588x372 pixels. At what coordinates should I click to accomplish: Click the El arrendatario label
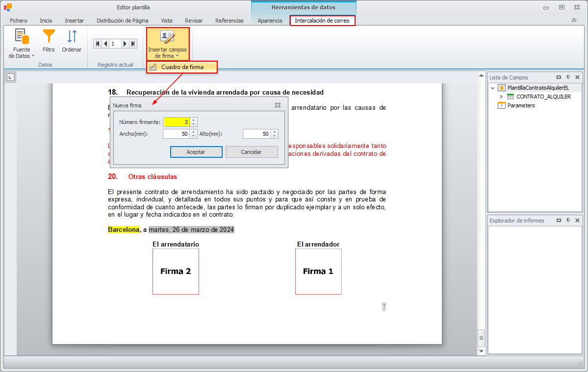(x=176, y=244)
